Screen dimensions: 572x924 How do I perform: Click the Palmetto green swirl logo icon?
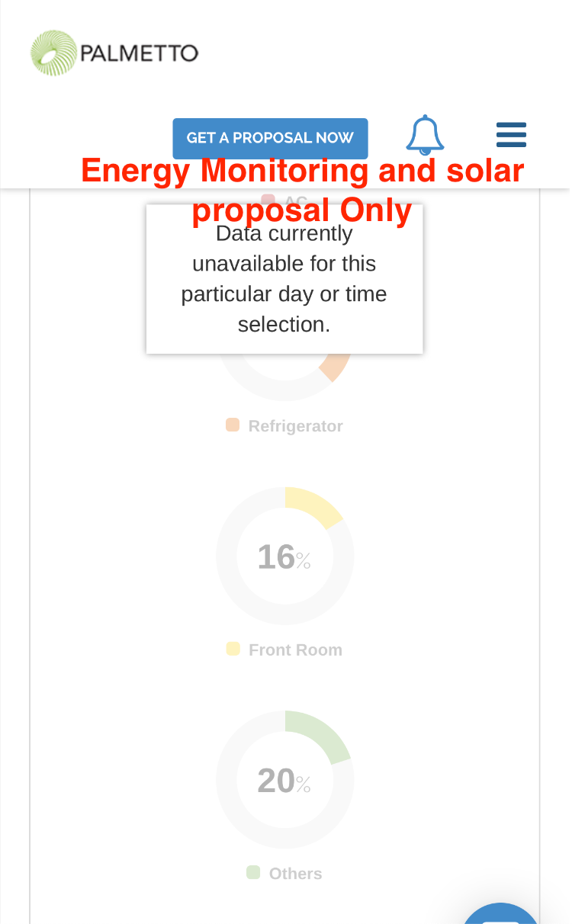[x=53, y=53]
